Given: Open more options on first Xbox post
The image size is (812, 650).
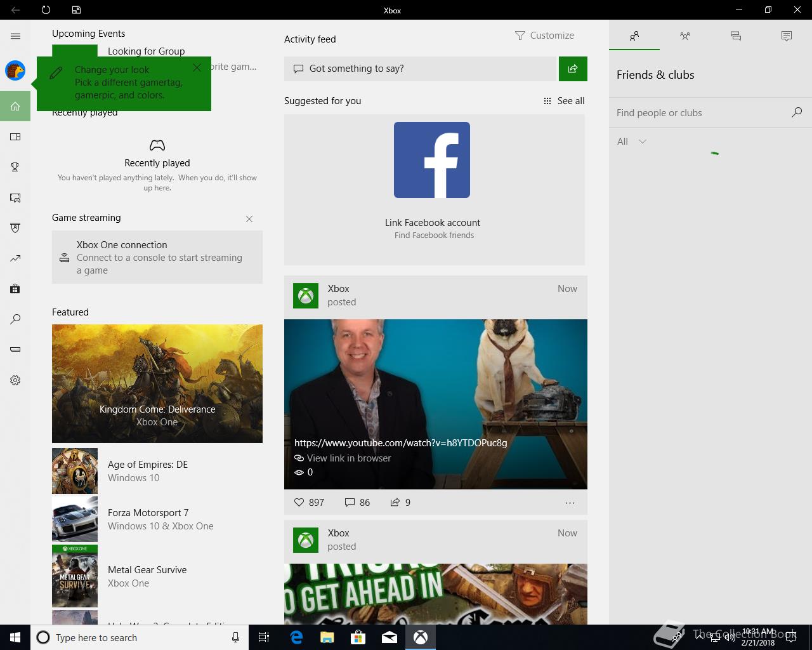Looking at the screenshot, I should click(x=570, y=503).
